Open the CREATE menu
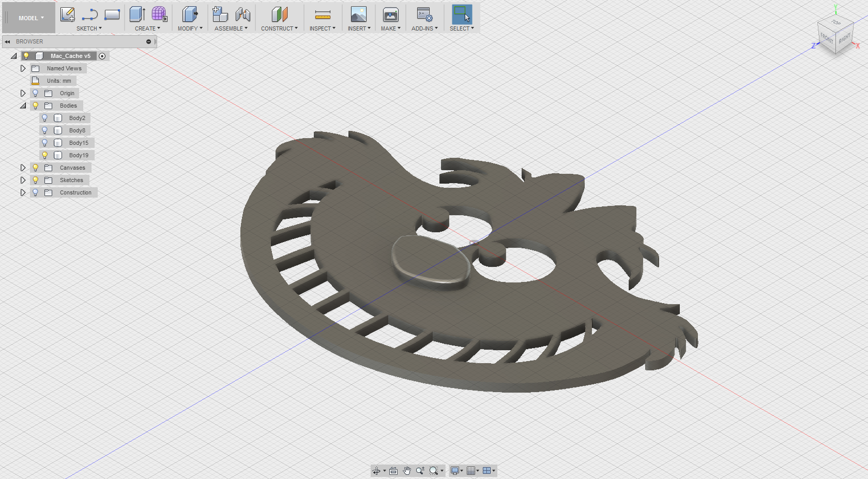Screen dimensions: 868x479 click(x=147, y=28)
